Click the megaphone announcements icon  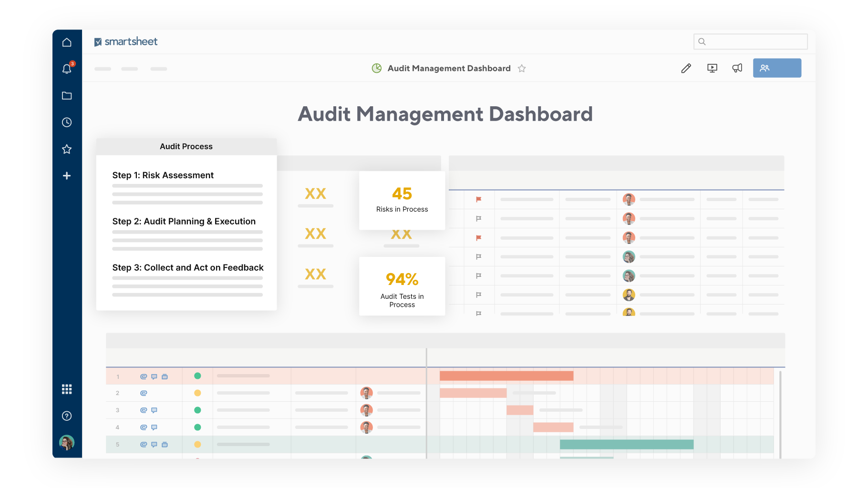(737, 68)
